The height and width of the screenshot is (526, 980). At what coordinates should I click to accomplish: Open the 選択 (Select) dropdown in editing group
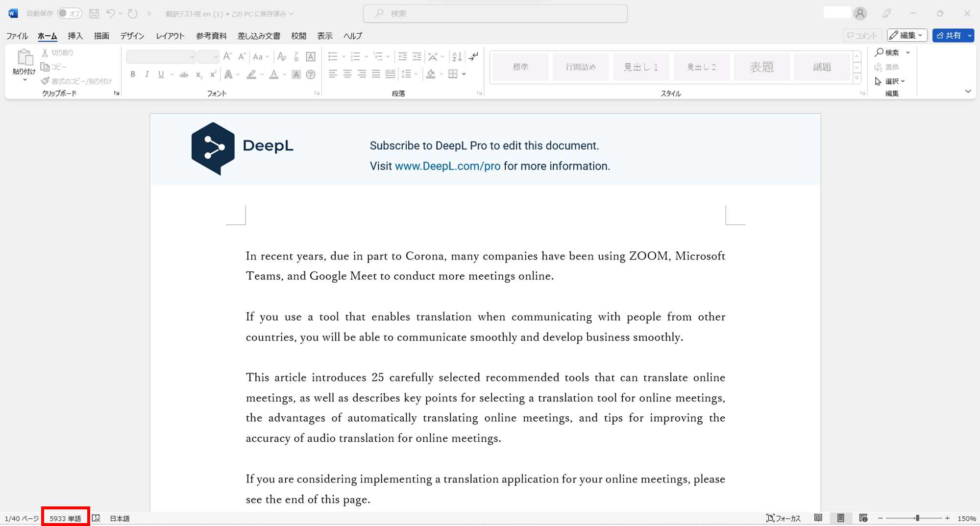tap(890, 81)
